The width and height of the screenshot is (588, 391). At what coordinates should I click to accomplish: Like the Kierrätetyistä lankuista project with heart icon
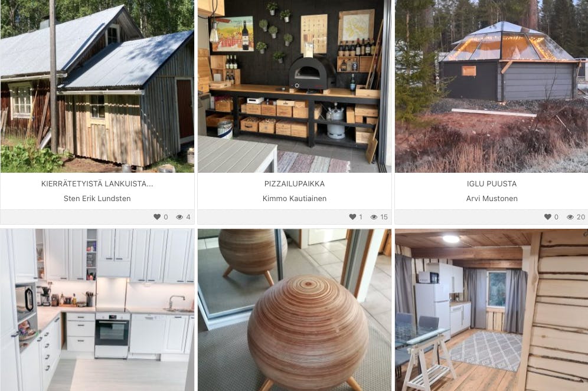[157, 217]
